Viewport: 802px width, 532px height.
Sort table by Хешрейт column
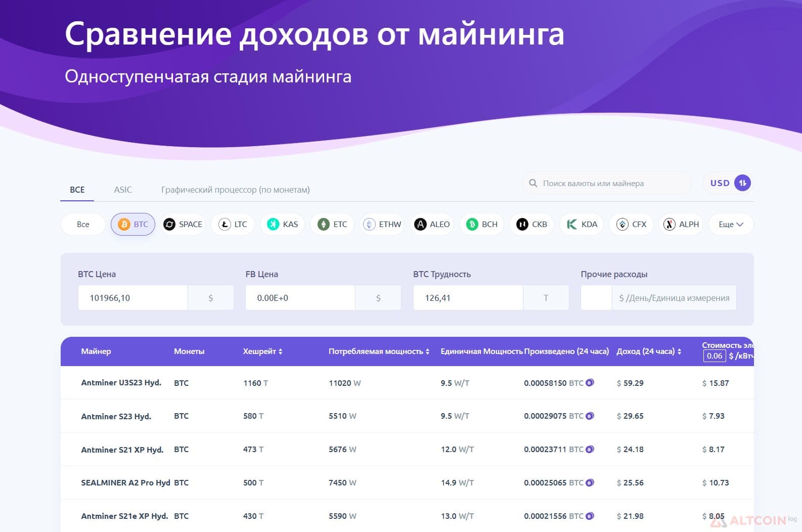click(x=262, y=351)
